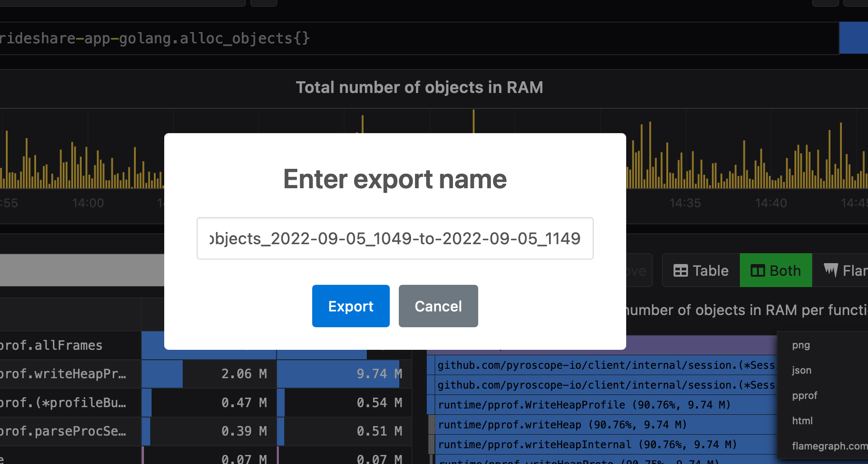This screenshot has height=464, width=868.
Task: Toggle the Flamegraph-only view
Action: click(x=848, y=270)
